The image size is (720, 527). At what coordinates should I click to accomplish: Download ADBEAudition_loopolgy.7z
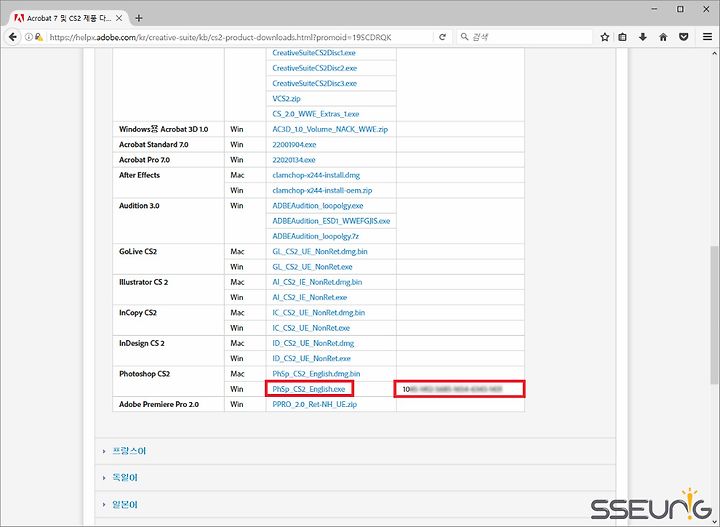[x=315, y=236]
